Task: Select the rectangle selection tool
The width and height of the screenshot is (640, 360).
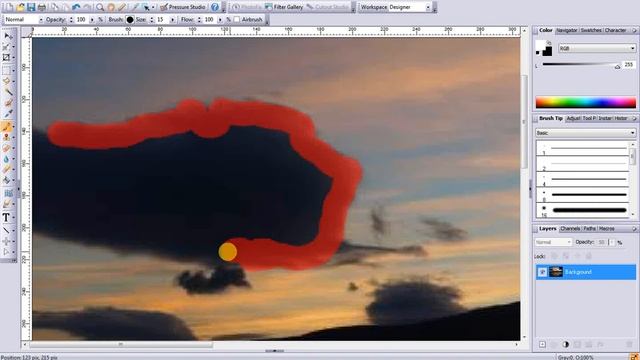Action: (7, 71)
